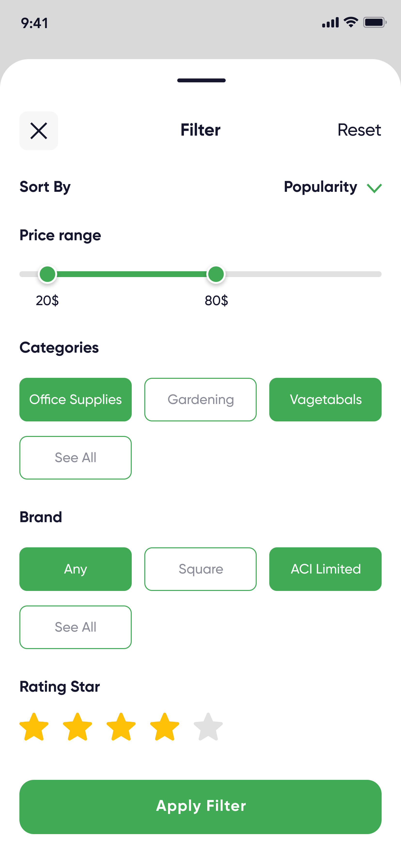Select the Square brand option
This screenshot has height=868, width=401.
pos(200,569)
